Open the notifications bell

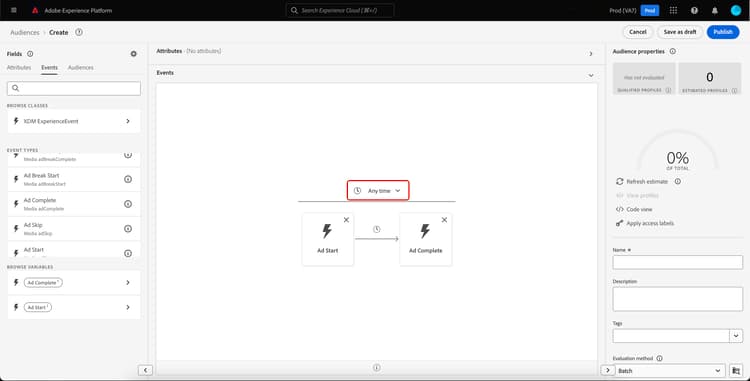click(x=715, y=11)
